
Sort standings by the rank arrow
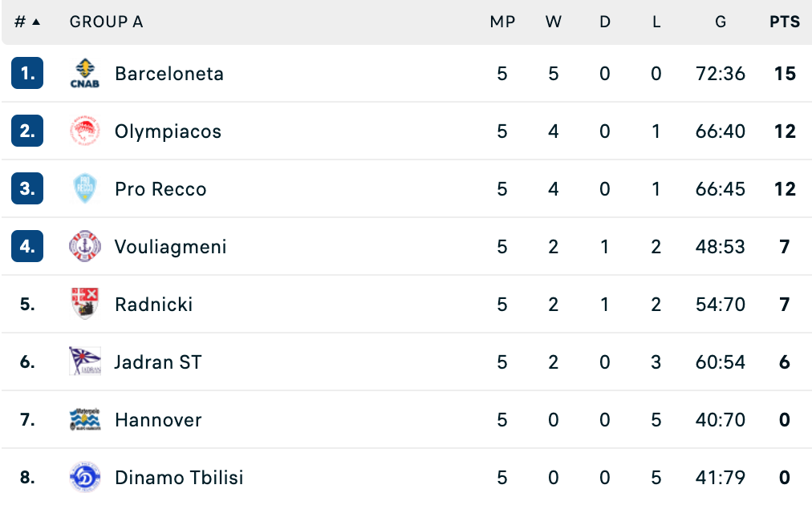click(36, 22)
